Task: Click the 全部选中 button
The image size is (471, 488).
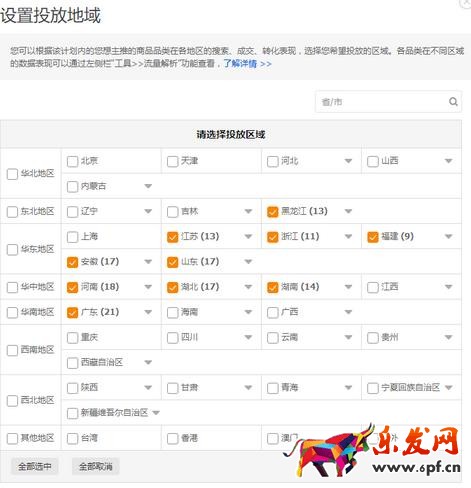Action: pos(35,466)
